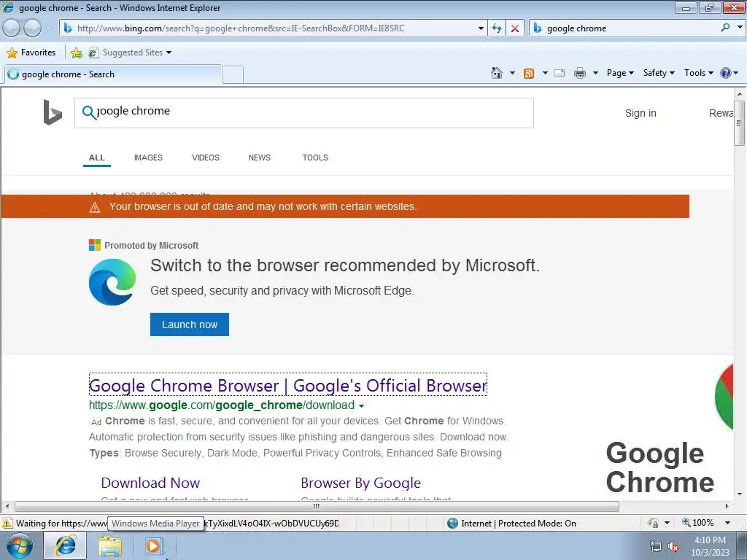Click the status bar privacy icon
747x560 pixels.
tap(653, 523)
